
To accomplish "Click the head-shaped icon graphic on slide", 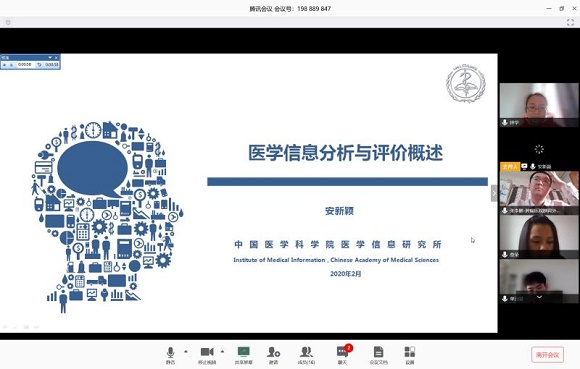I will [x=107, y=217].
